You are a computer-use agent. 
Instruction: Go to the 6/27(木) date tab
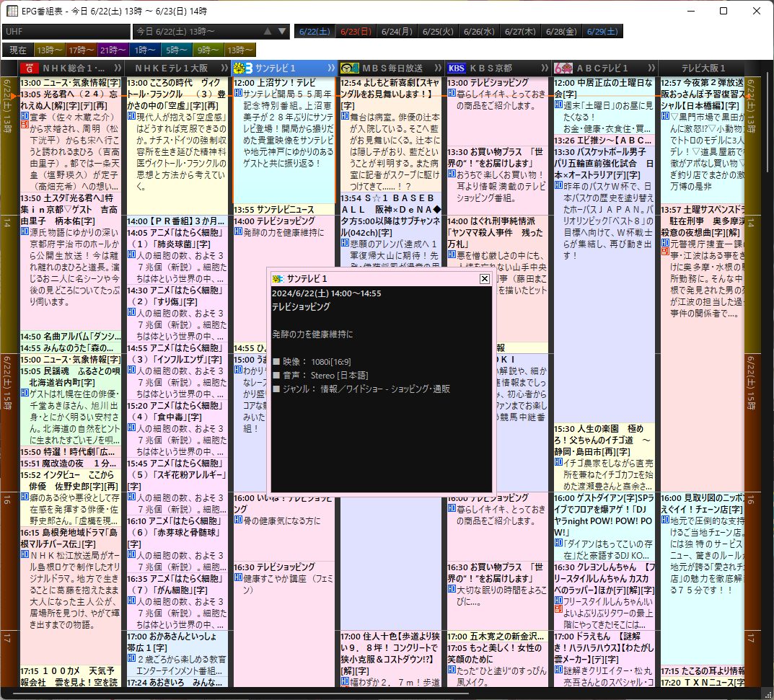coord(520,32)
